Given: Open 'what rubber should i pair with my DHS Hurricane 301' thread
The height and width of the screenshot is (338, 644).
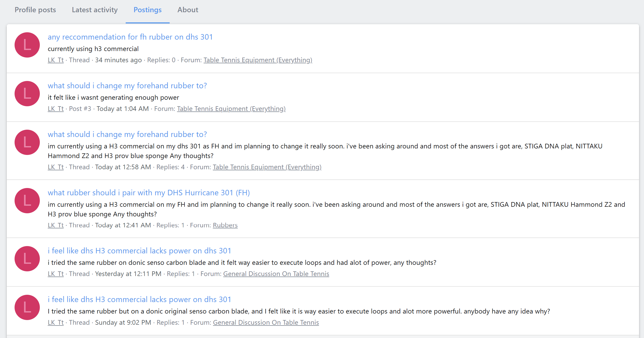Looking at the screenshot, I should click(149, 193).
